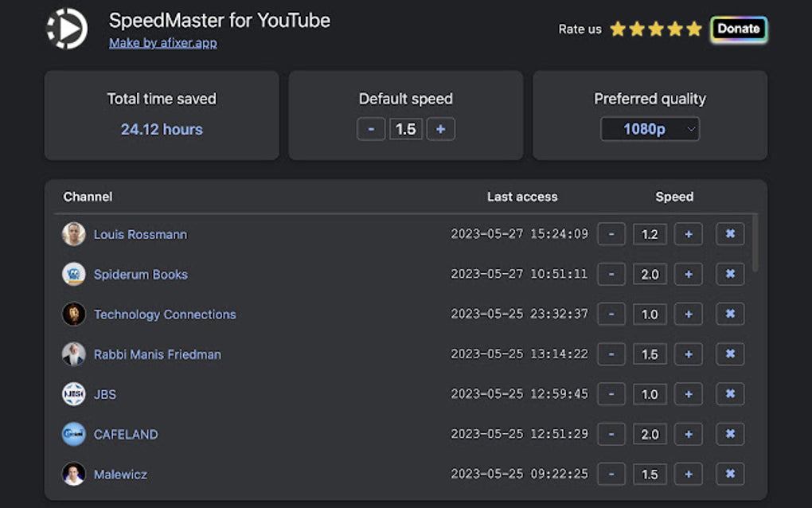
Task: Click the third rating star
Action: point(655,29)
